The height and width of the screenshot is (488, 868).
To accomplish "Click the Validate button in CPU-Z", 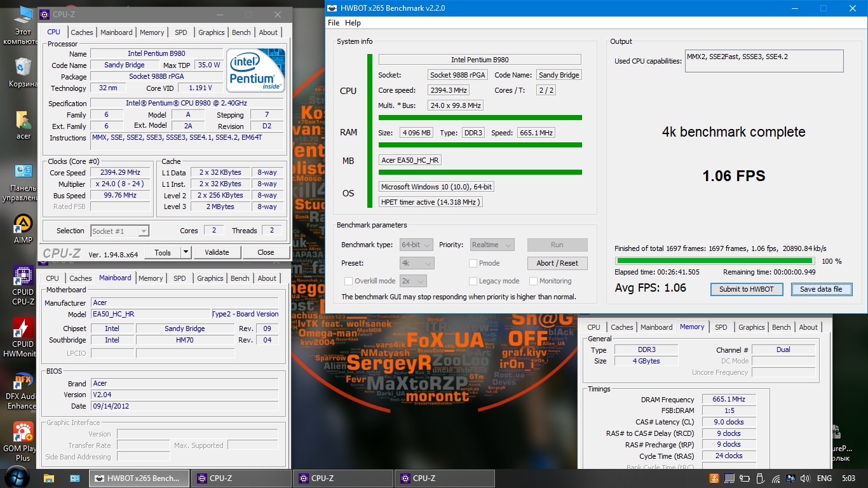I will pos(217,252).
